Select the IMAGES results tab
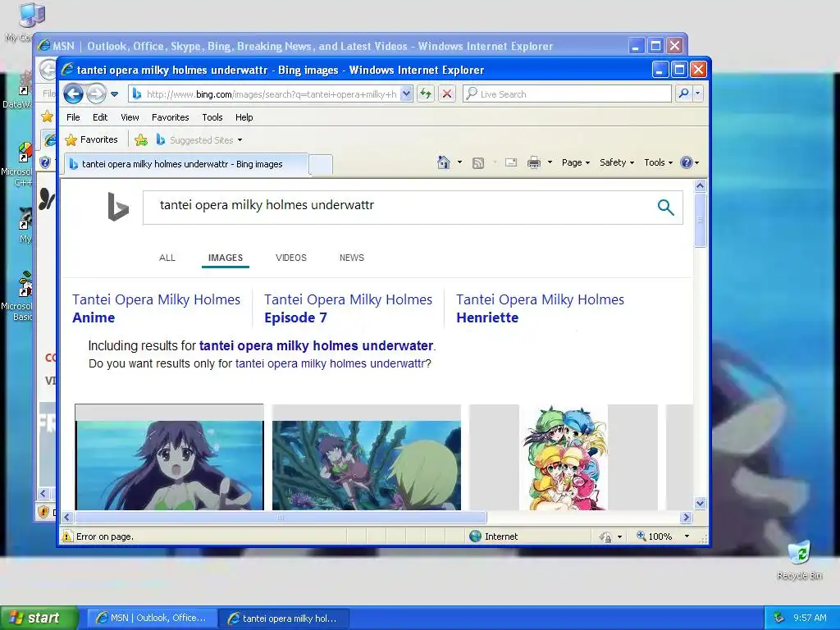Viewport: 840px width, 630px height. tap(226, 258)
